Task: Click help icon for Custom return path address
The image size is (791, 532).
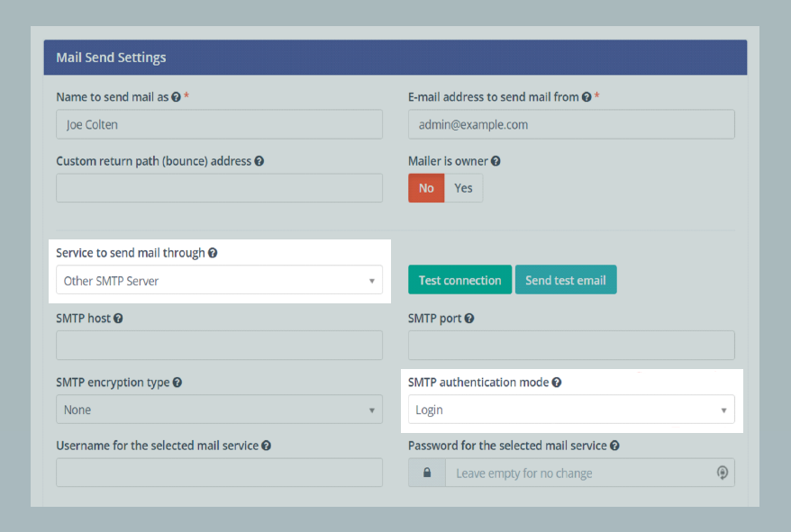Action: click(x=259, y=162)
